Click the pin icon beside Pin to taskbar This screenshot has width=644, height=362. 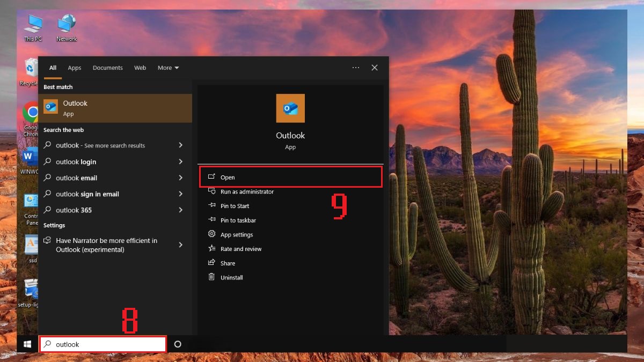(x=211, y=220)
